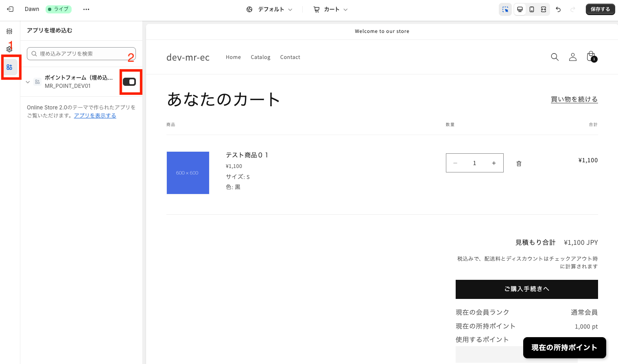The image size is (618, 364).
Task: Click the ¥1,100 JPY estimated total
Action: coord(581,242)
